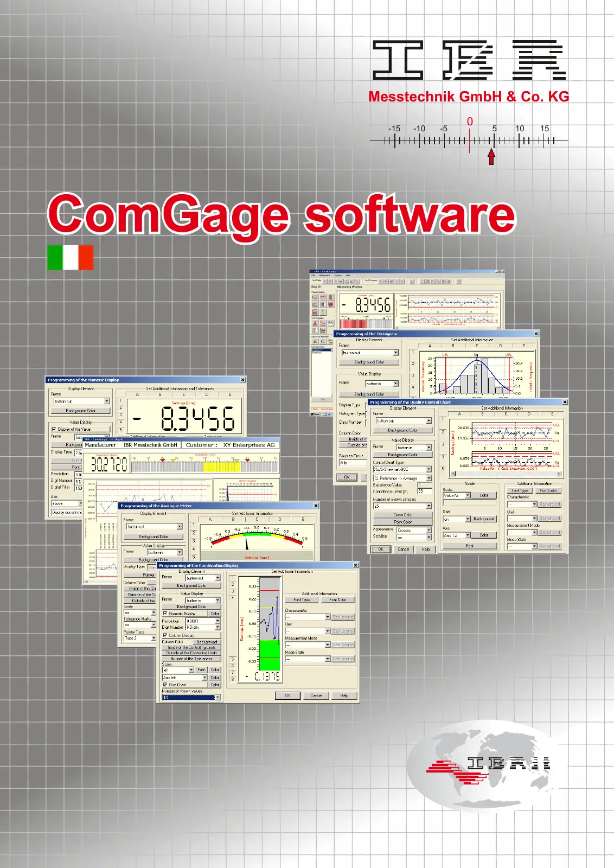
Task: Click Help in Quality Control Chart dialog
Action: coord(426,549)
